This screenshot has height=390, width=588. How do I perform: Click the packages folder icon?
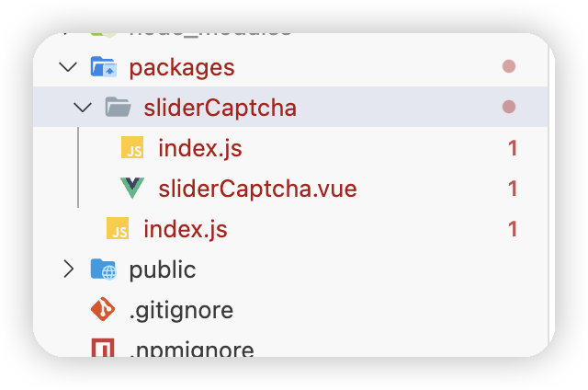click(102, 67)
